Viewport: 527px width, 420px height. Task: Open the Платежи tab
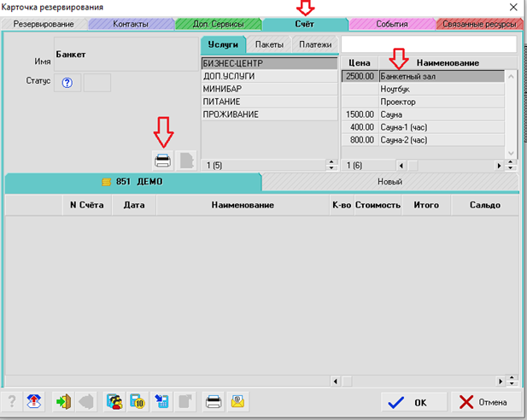pyautogui.click(x=315, y=44)
